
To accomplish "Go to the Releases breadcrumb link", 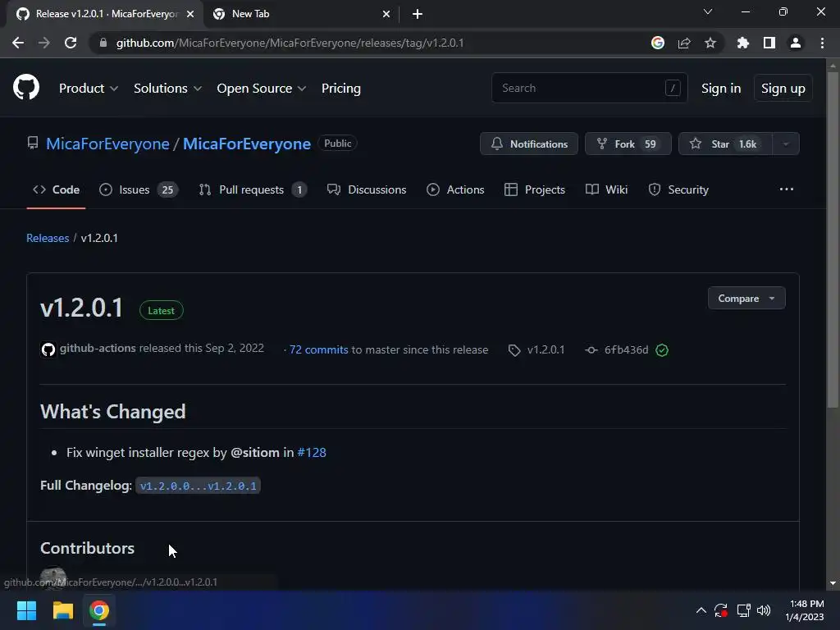I will click(48, 238).
